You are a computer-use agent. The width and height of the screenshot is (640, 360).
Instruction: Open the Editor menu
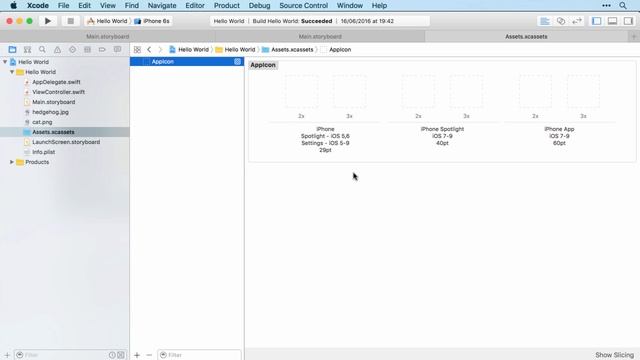tap(195, 5)
